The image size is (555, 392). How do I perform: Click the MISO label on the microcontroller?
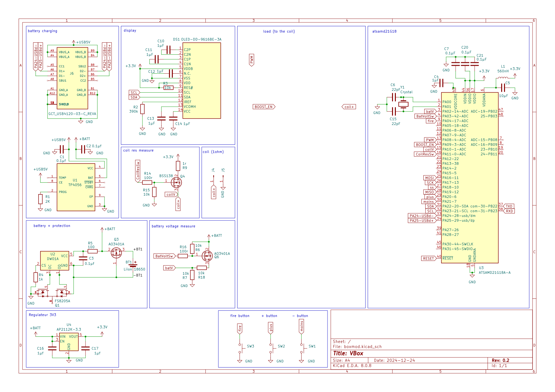coord(430,192)
